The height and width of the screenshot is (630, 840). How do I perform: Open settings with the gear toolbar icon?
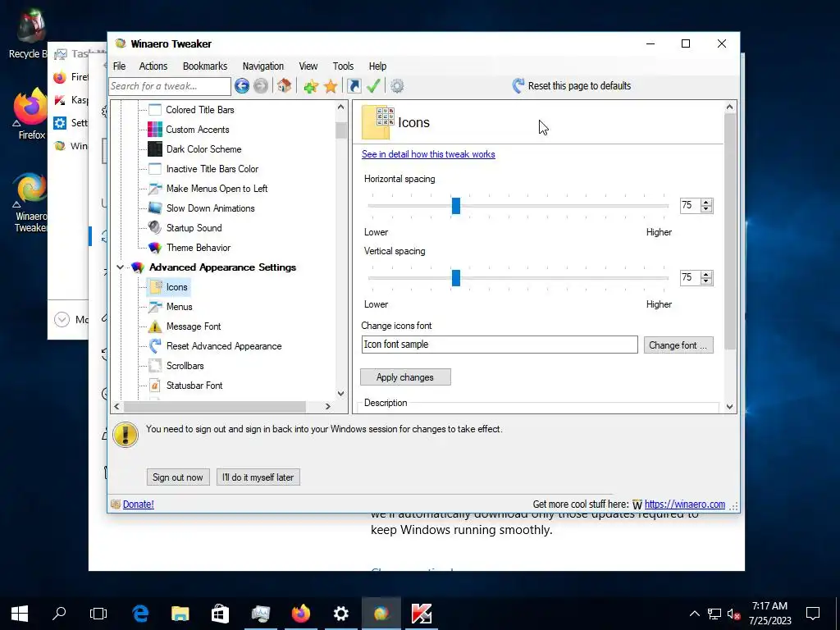397,85
